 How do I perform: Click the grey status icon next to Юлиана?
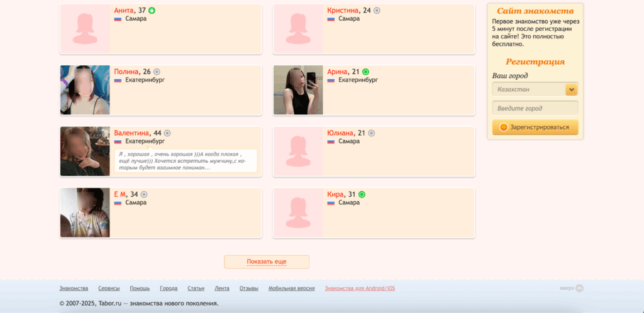371,133
